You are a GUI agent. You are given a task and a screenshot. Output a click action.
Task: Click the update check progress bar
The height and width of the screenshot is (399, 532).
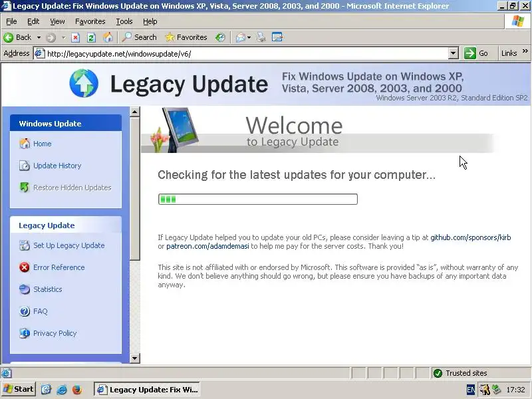[258, 199]
